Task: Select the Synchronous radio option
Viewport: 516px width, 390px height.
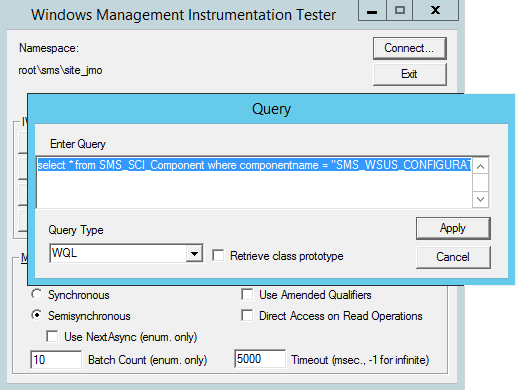Action: [x=37, y=294]
